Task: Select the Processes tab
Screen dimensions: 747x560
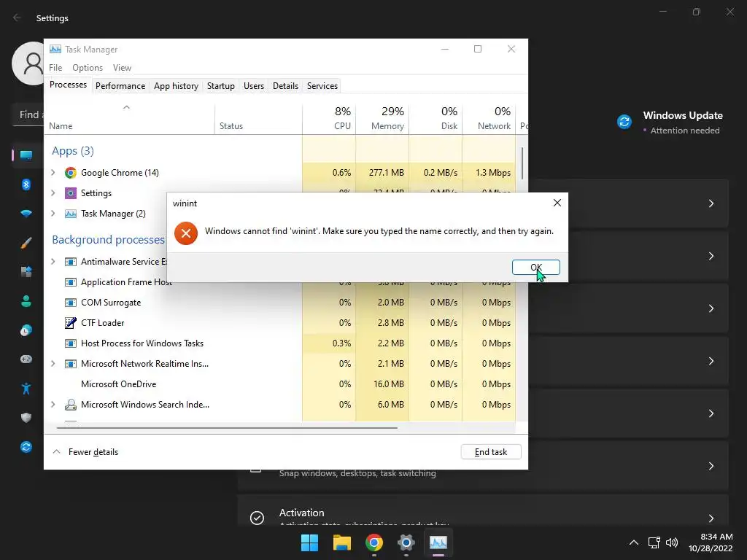Action: (x=68, y=85)
